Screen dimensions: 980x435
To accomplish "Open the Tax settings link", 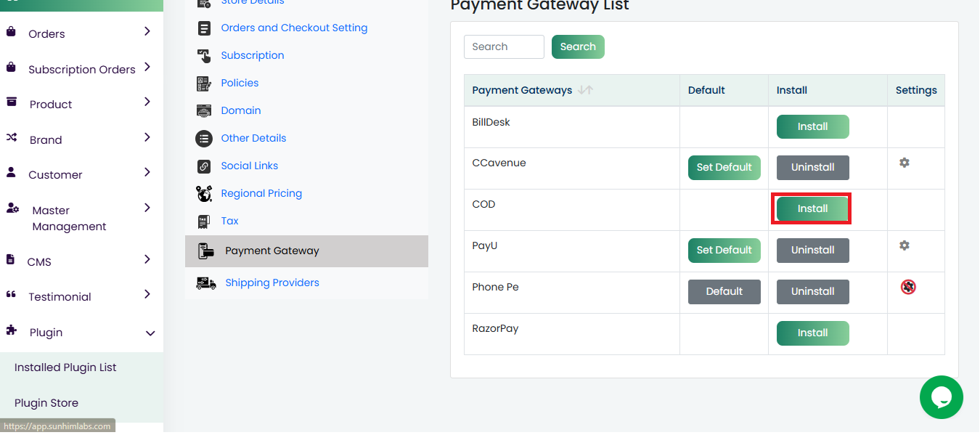I will (229, 221).
